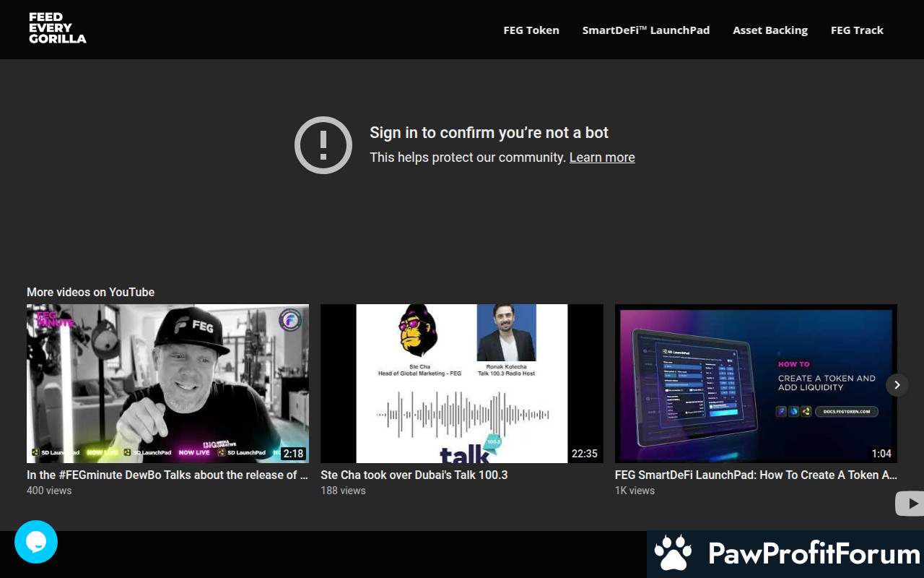Open the SmartDeFi LaunchPad menu item
Screen dimensions: 924x578
click(646, 30)
